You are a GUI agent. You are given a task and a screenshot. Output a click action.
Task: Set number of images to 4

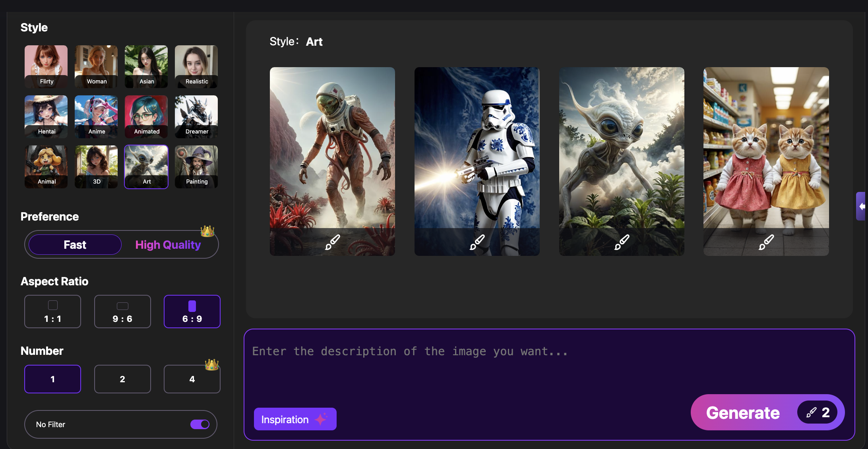click(192, 379)
